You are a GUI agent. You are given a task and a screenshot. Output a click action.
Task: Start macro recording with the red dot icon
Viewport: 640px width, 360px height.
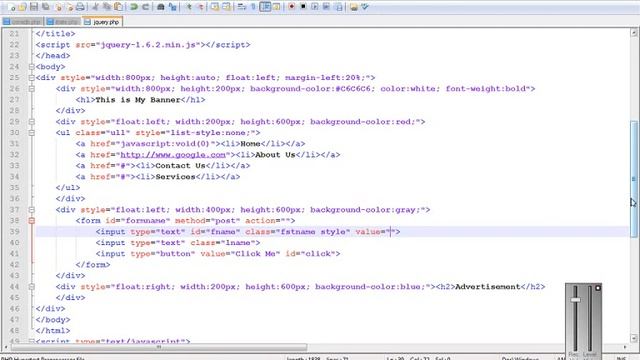tap(291, 7)
